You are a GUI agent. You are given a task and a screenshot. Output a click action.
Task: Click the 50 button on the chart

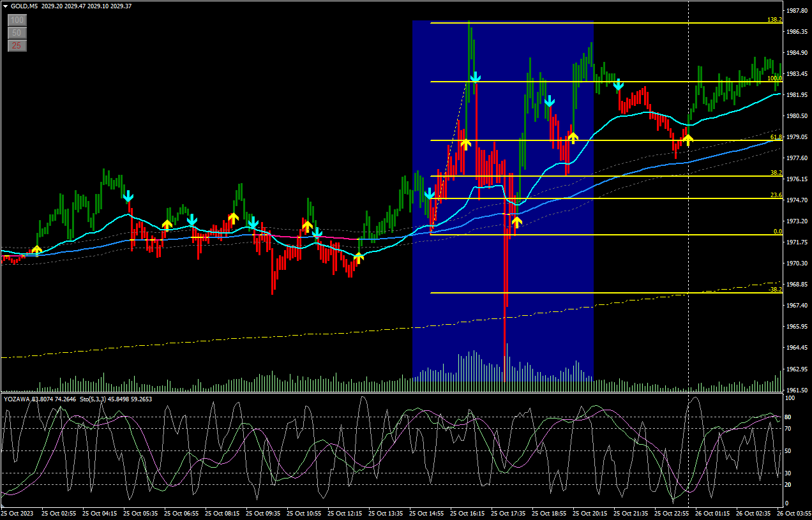[17, 33]
